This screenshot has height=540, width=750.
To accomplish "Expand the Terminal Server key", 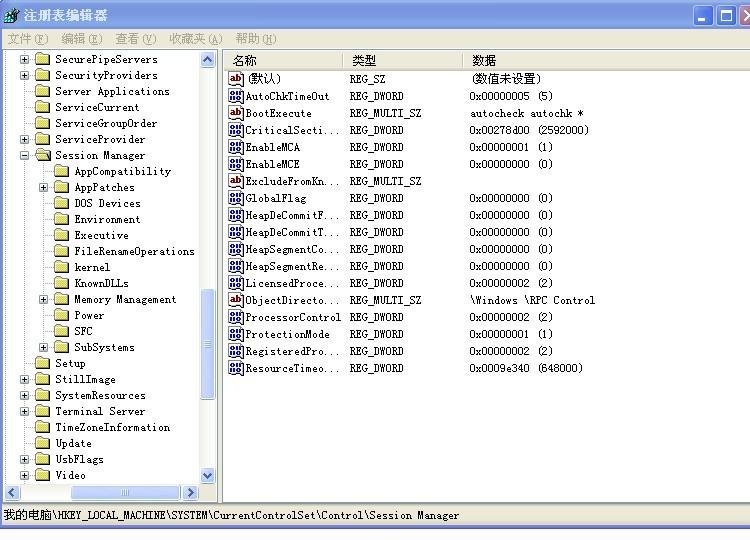I will click(24, 411).
